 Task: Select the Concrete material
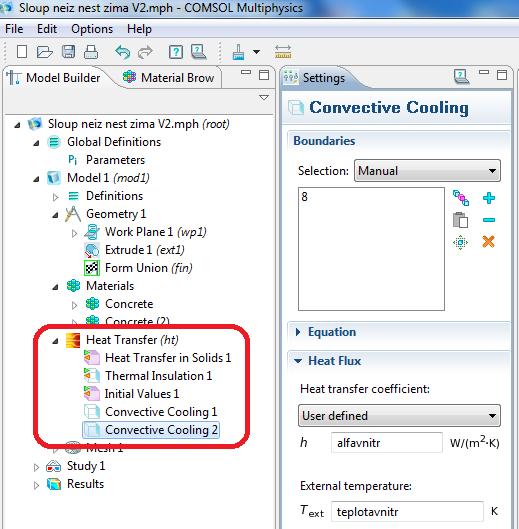129,304
